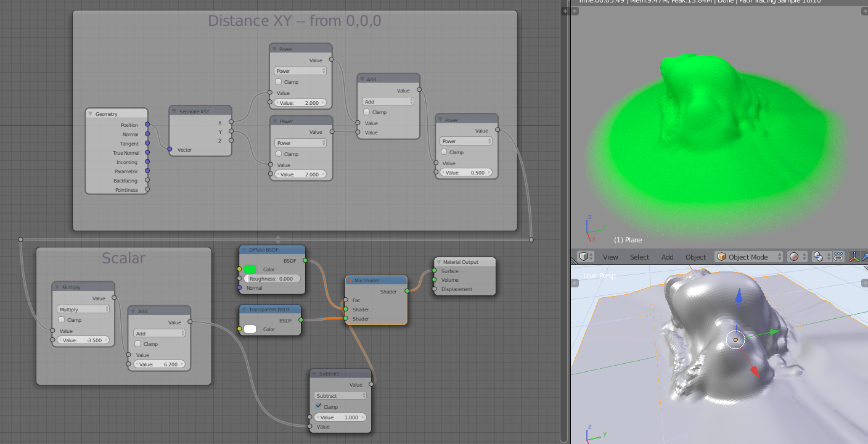Open operation dropdown of Power node valued 0.500
This screenshot has height=444, width=868.
(x=465, y=141)
